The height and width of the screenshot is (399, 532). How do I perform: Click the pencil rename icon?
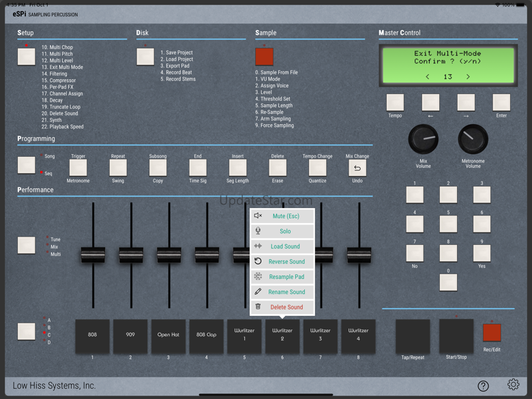coord(258,291)
